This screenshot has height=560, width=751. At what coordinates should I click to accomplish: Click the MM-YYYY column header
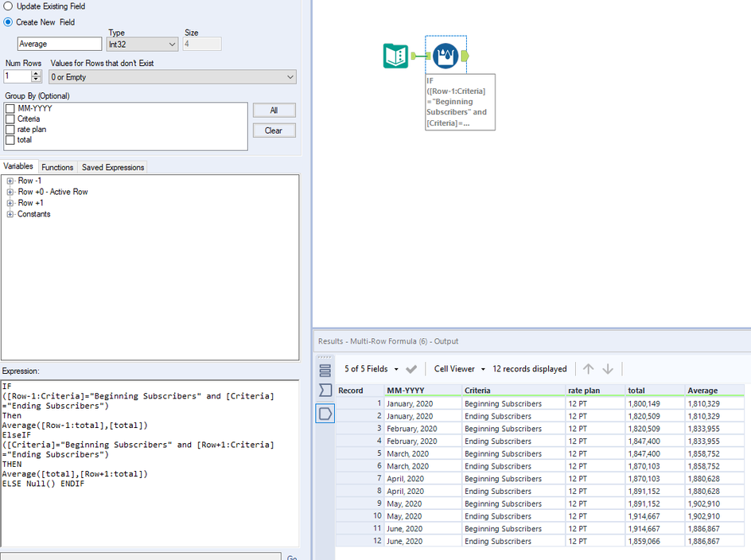[x=423, y=391]
